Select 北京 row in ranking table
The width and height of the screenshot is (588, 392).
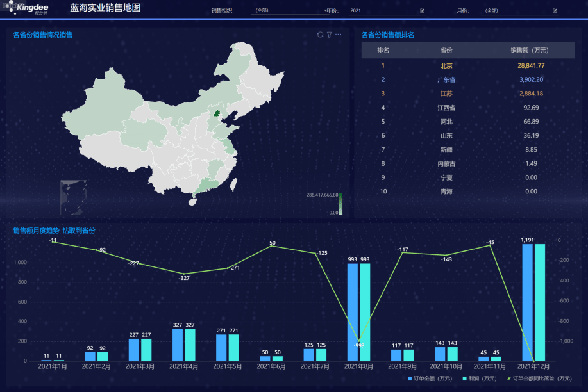click(446, 65)
